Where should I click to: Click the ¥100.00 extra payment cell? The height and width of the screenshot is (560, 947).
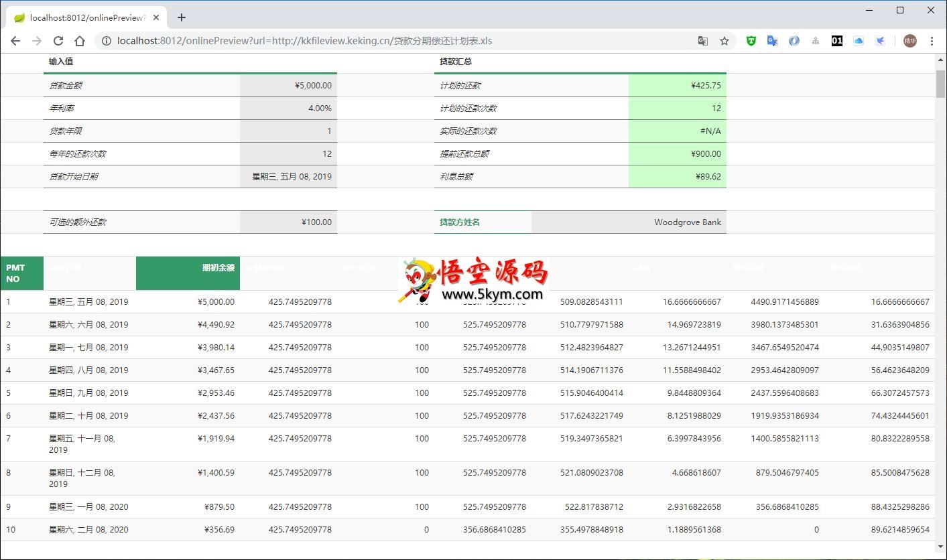point(288,222)
